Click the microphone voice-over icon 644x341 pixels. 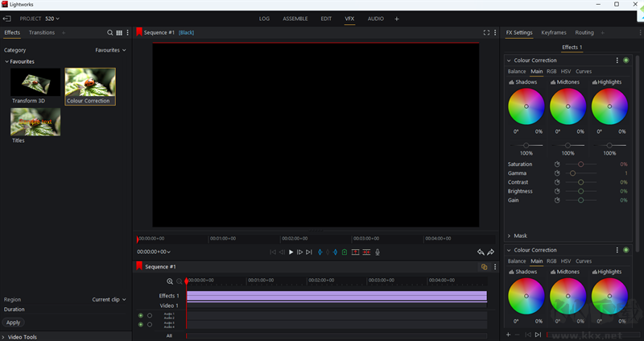(378, 252)
